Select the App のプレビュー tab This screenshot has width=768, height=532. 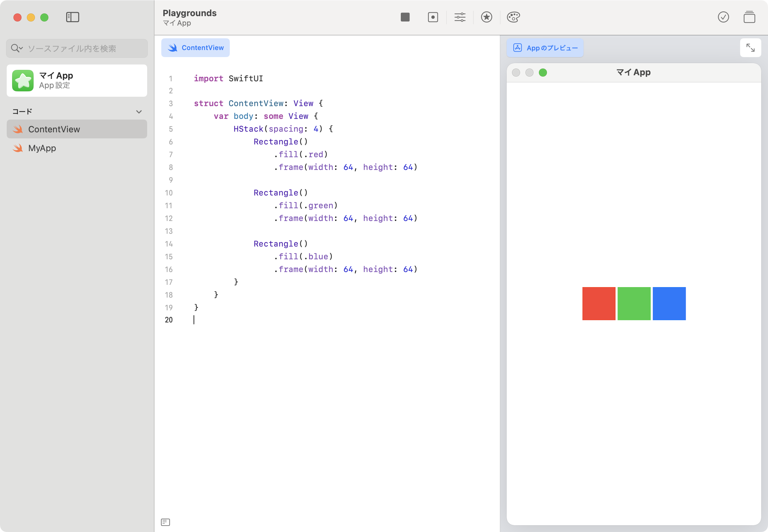(x=545, y=48)
